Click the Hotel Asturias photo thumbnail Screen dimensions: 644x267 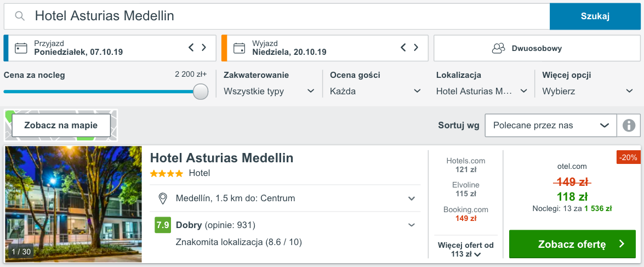(x=73, y=204)
